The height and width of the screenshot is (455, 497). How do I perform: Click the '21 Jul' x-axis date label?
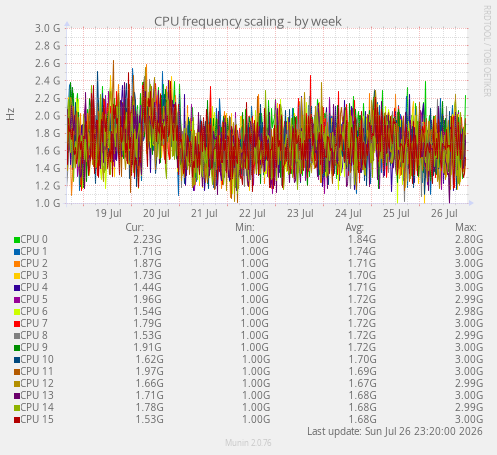204,213
